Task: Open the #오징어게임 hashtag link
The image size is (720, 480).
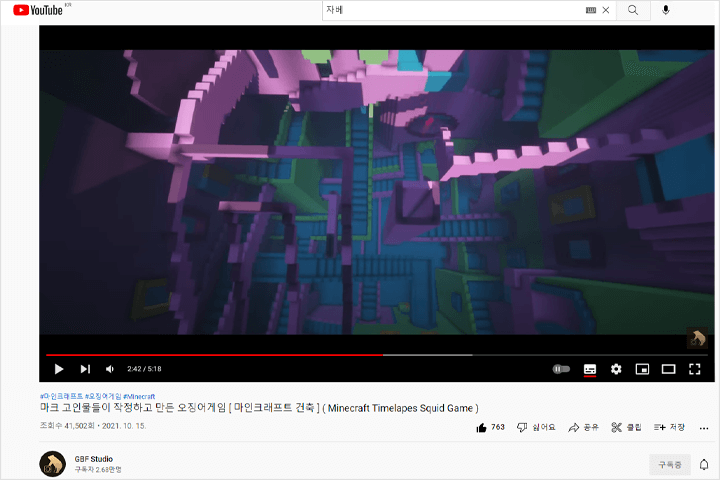Action: 103,396
